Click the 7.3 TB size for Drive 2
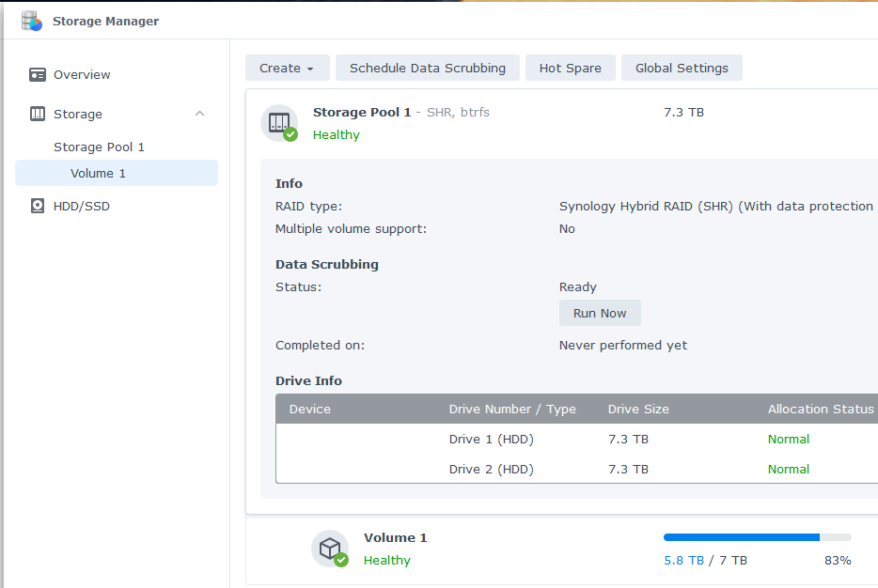878x588 pixels. point(628,469)
